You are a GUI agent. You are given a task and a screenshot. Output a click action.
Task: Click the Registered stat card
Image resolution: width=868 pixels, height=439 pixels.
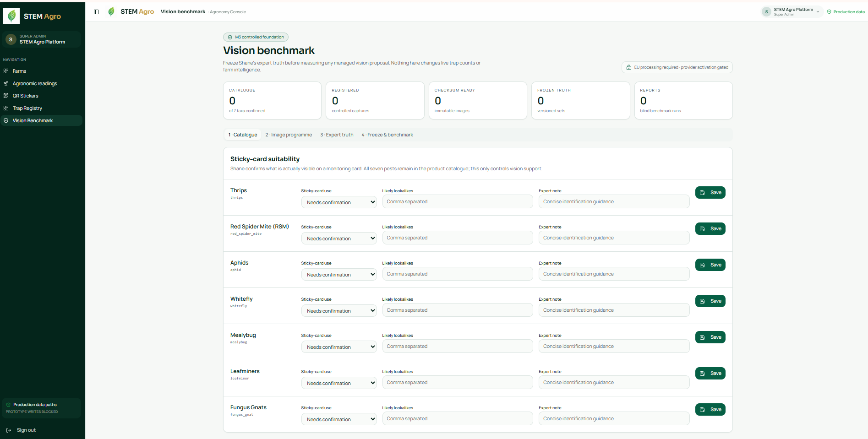click(375, 101)
